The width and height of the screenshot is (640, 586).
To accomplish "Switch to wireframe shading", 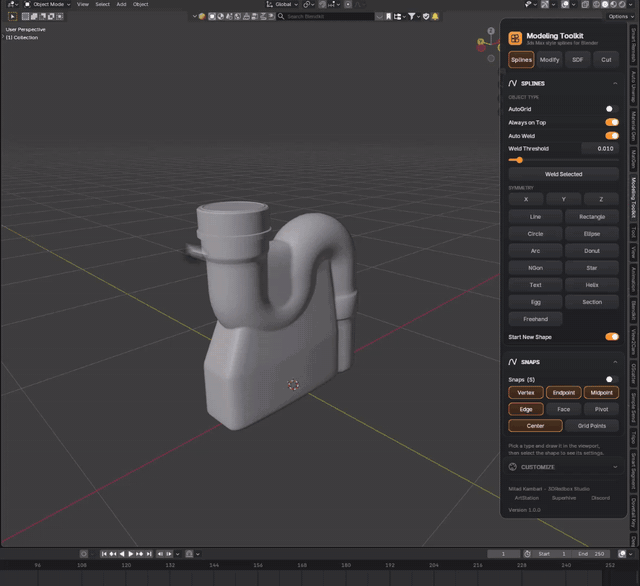I will pos(596,4).
